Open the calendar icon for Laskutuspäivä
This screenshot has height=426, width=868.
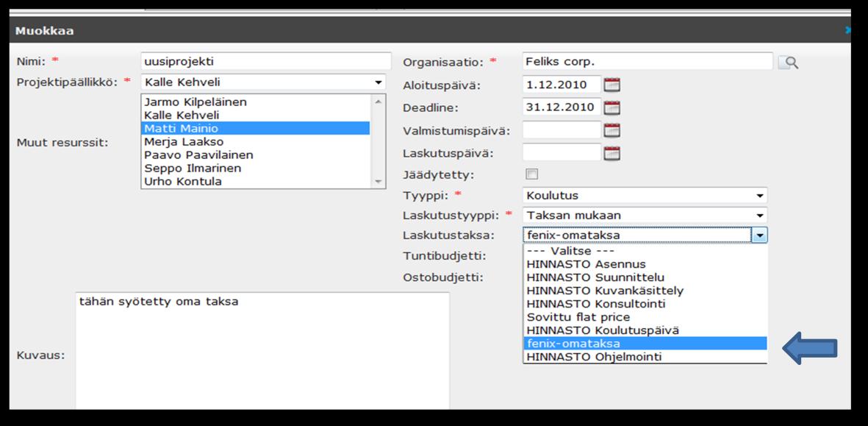[x=611, y=154]
